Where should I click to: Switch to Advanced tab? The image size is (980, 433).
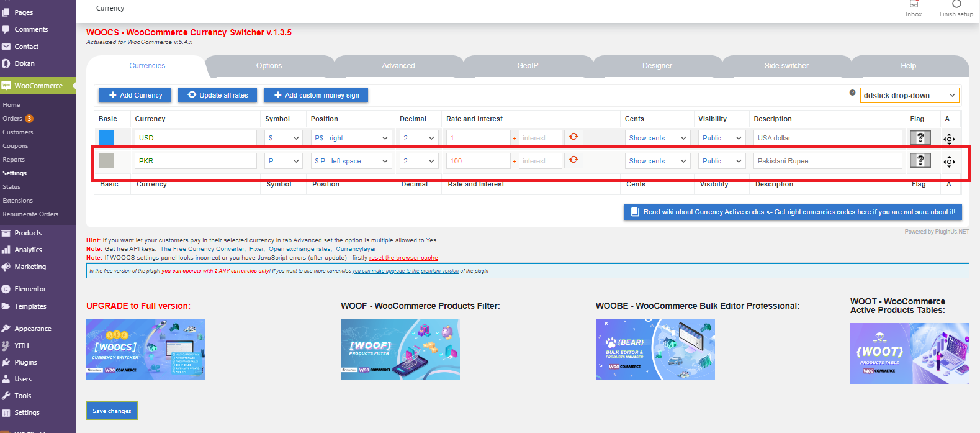tap(398, 66)
